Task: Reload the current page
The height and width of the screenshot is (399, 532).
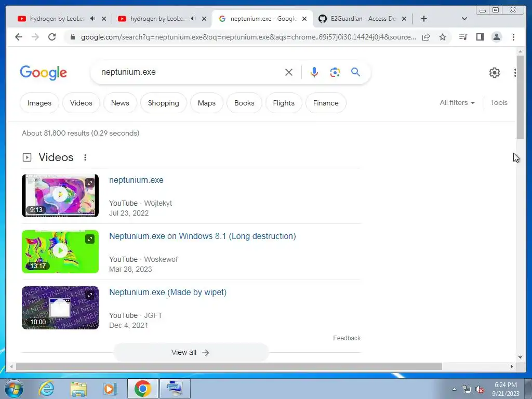Action: tap(52, 37)
